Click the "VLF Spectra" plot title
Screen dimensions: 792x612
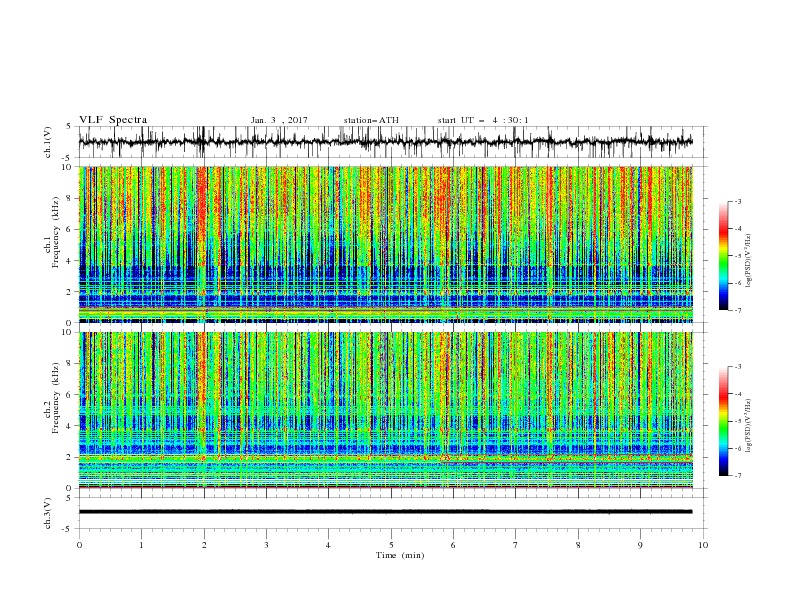(x=113, y=120)
